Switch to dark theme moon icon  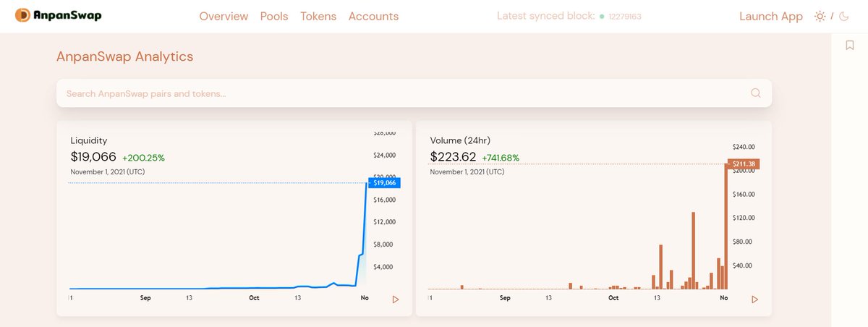point(843,16)
